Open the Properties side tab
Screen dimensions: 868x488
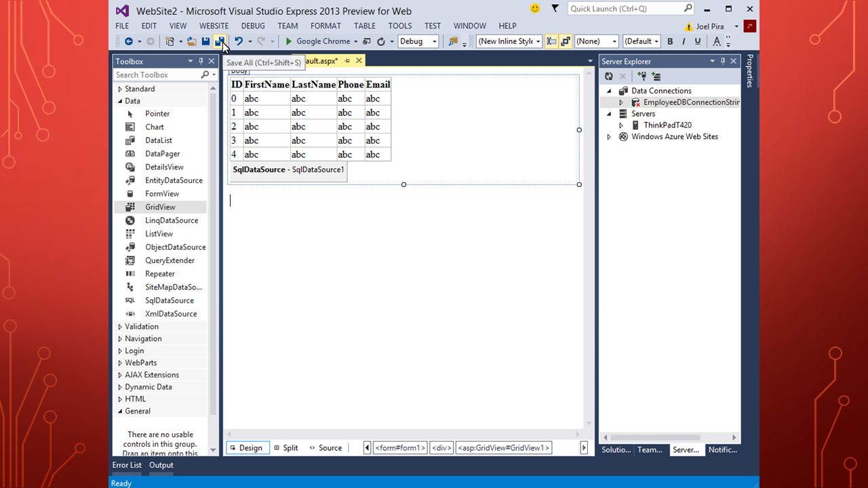(750, 70)
